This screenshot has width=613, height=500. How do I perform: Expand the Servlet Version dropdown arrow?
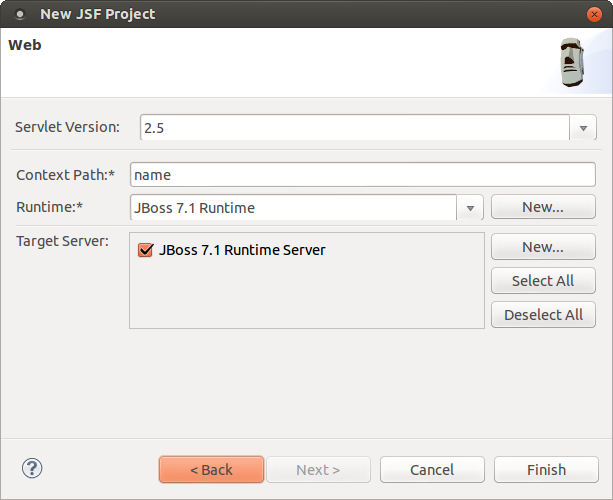click(x=583, y=128)
